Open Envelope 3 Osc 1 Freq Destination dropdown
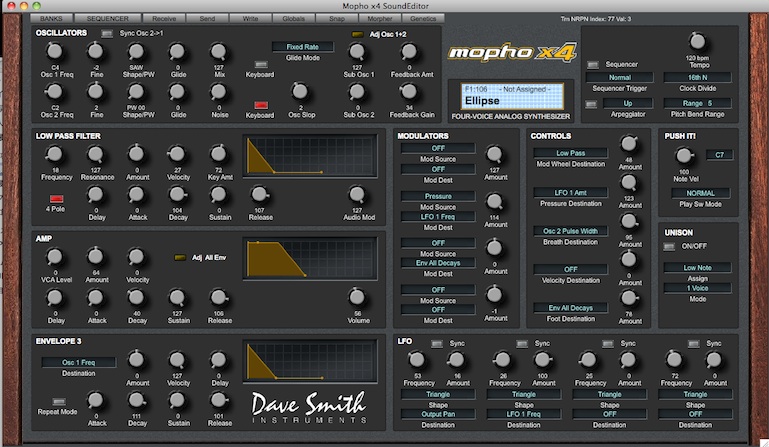The image size is (769, 447). coord(78,362)
